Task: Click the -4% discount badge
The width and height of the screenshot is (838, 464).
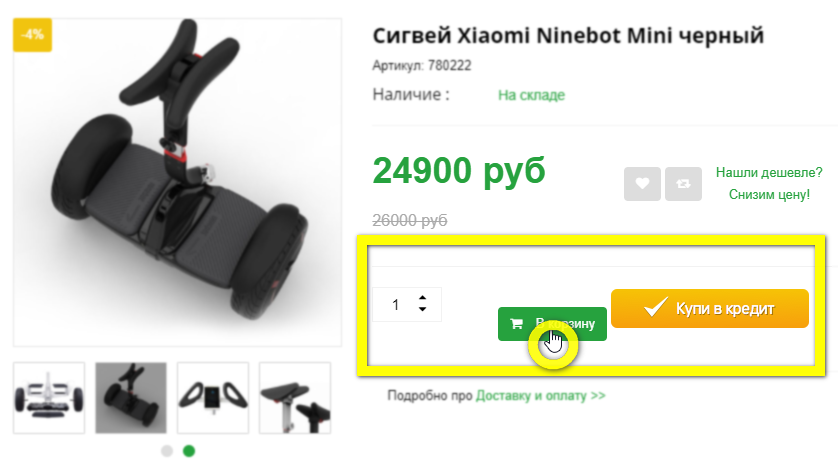Action: pyautogui.click(x=32, y=35)
